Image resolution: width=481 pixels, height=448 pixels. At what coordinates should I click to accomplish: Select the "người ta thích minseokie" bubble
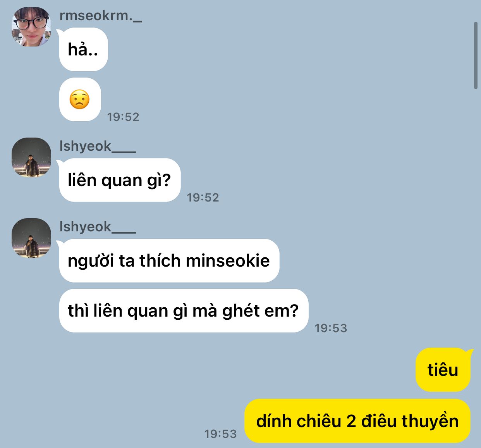point(169,261)
